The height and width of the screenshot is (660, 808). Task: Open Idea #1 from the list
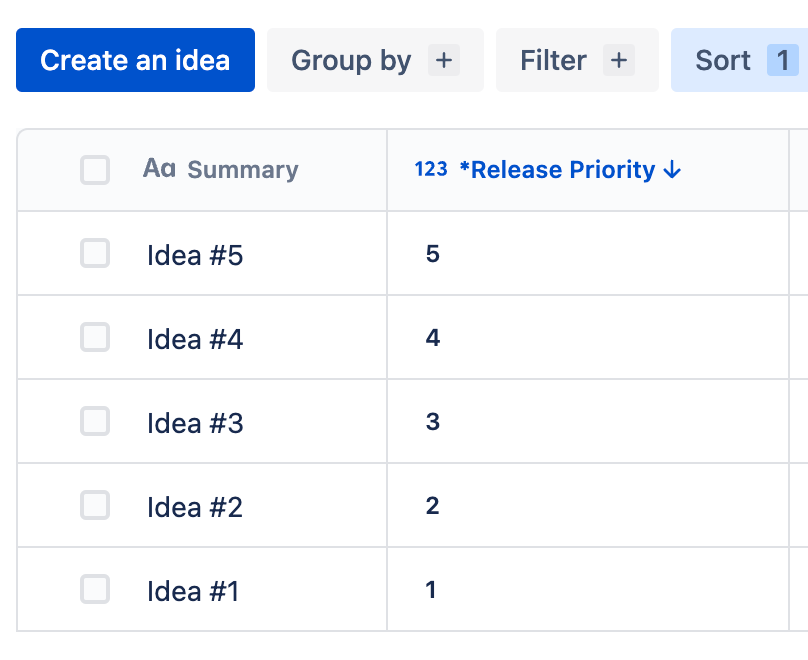pos(193,592)
